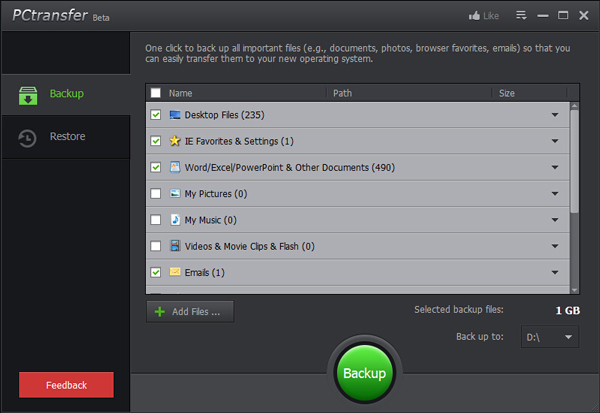Image resolution: width=600 pixels, height=413 pixels.
Task: Expand Videos & Movie Clips row arrow
Action: [x=555, y=246]
